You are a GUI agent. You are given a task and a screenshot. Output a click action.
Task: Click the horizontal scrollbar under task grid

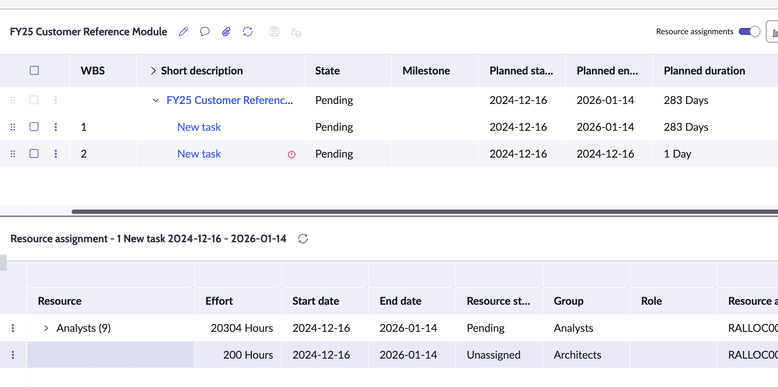424,211
